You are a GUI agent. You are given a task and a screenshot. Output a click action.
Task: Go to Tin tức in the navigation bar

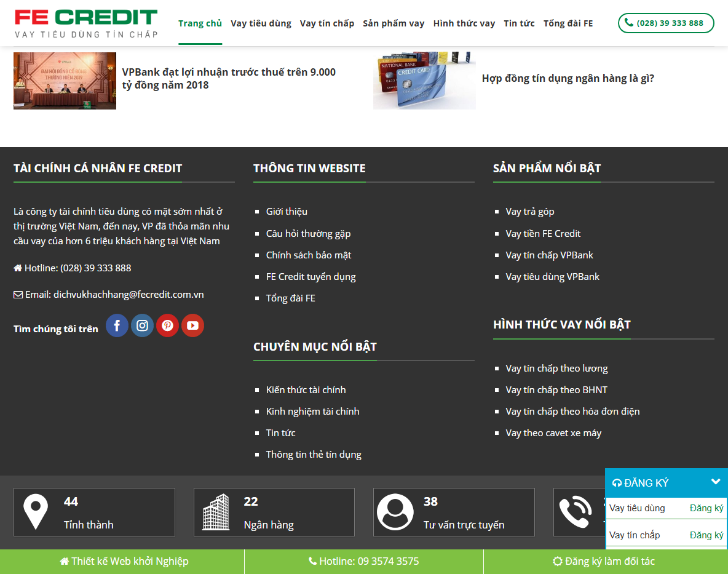(519, 23)
